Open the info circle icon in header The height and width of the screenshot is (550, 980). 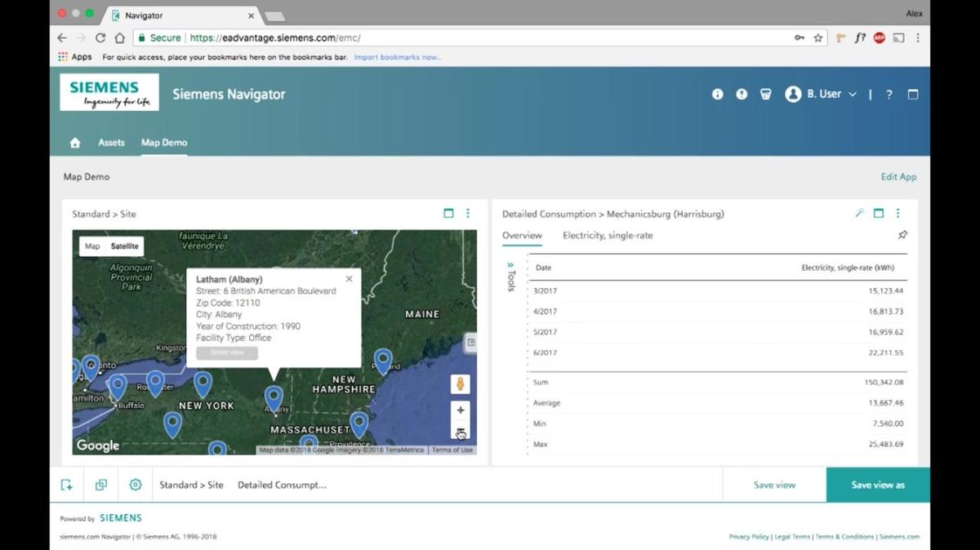pos(718,94)
